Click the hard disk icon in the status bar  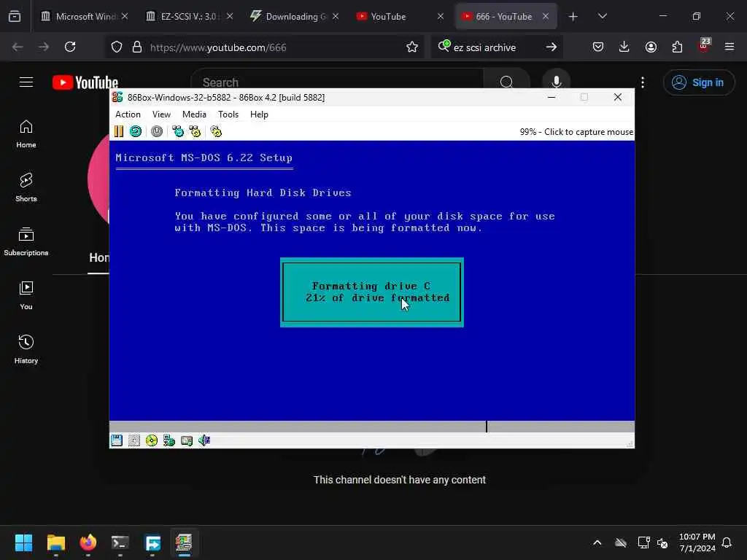click(x=187, y=440)
